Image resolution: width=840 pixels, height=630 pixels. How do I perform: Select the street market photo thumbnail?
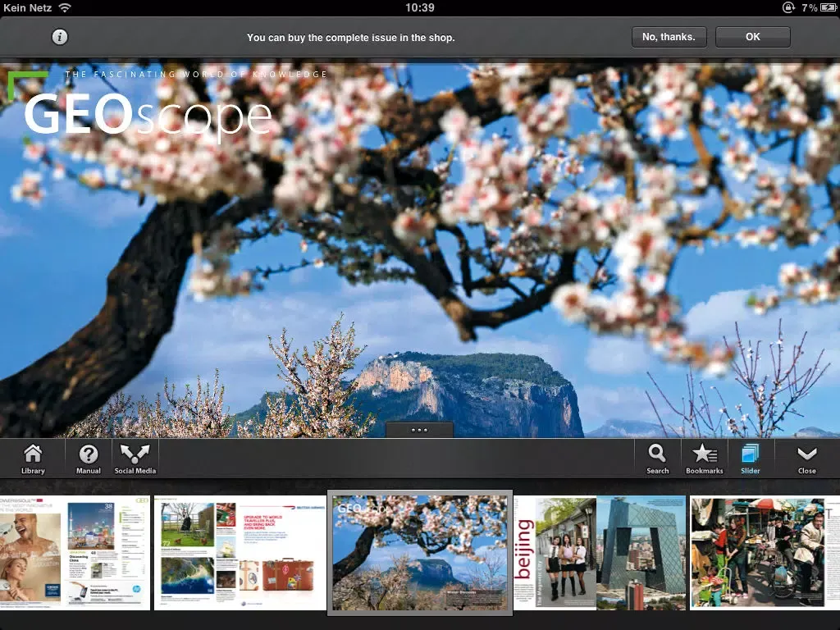pos(765,553)
